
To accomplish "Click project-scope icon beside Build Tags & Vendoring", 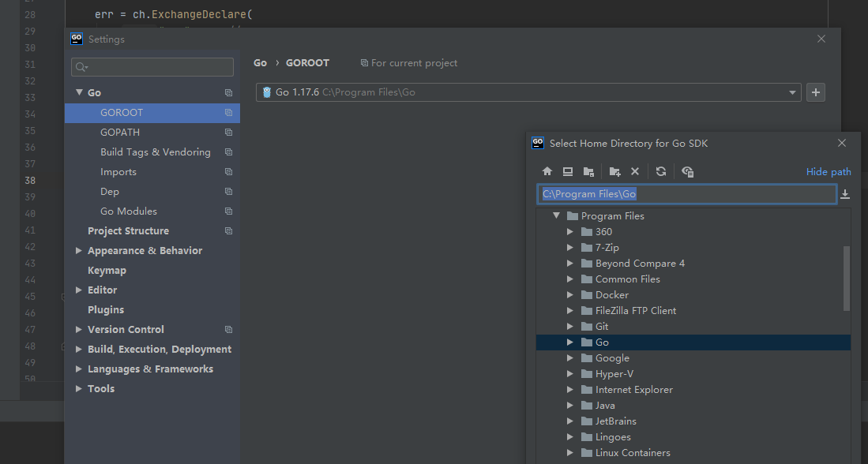I will click(x=228, y=152).
